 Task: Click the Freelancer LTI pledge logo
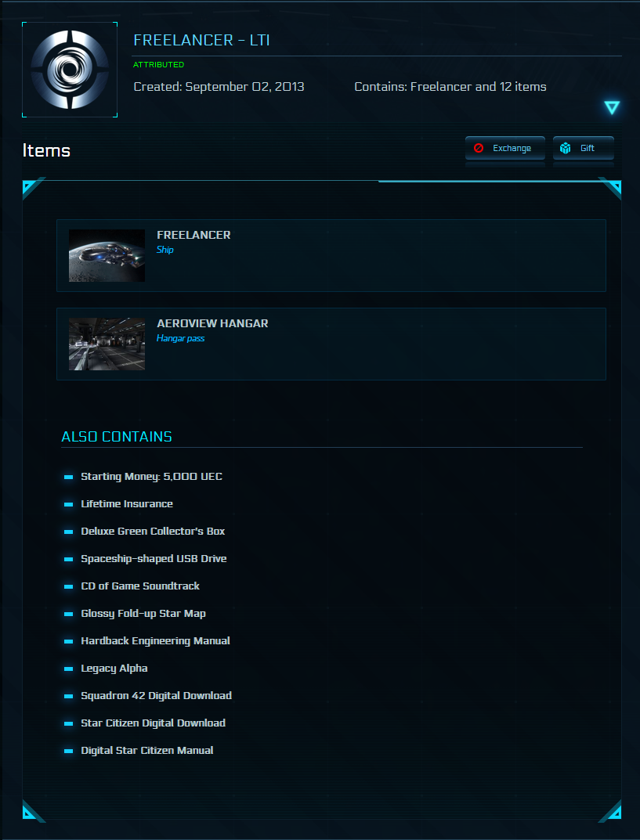pos(70,70)
